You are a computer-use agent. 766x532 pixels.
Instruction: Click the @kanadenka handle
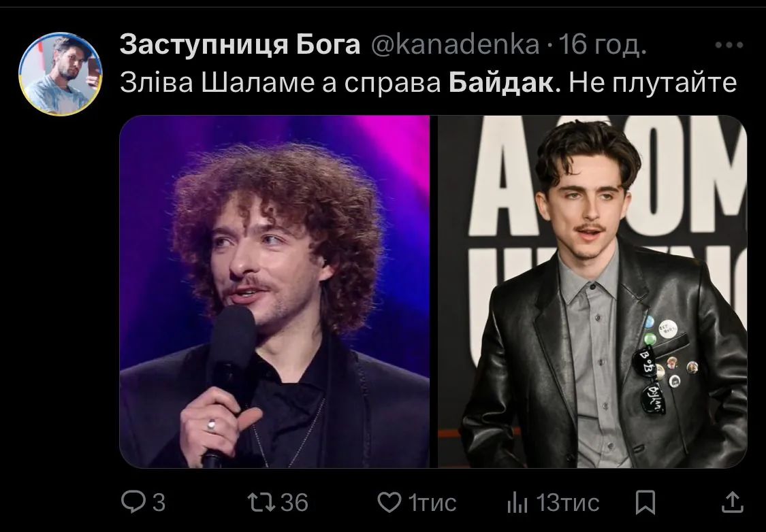tap(456, 45)
